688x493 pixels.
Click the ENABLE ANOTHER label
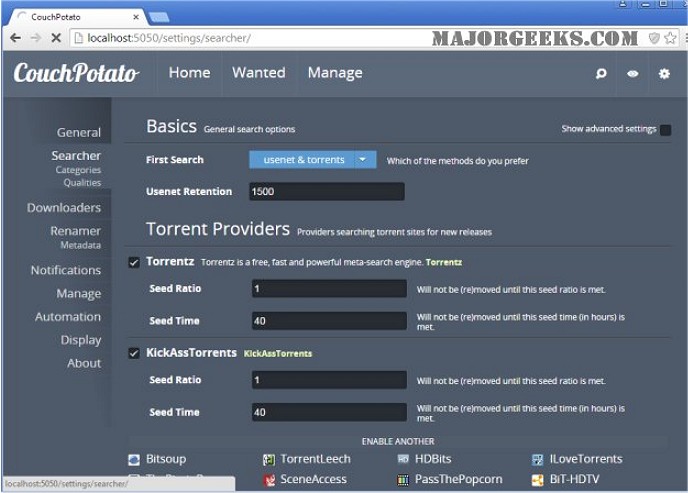tap(398, 442)
